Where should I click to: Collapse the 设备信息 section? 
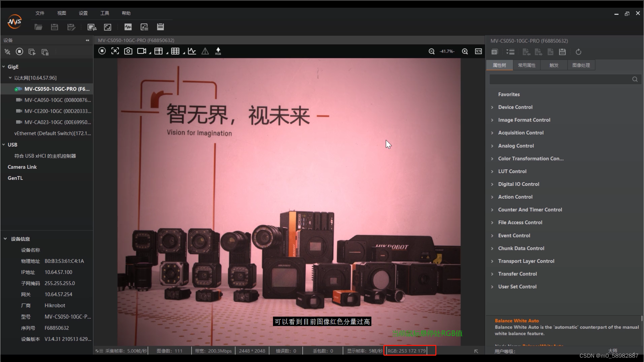pyautogui.click(x=5, y=239)
